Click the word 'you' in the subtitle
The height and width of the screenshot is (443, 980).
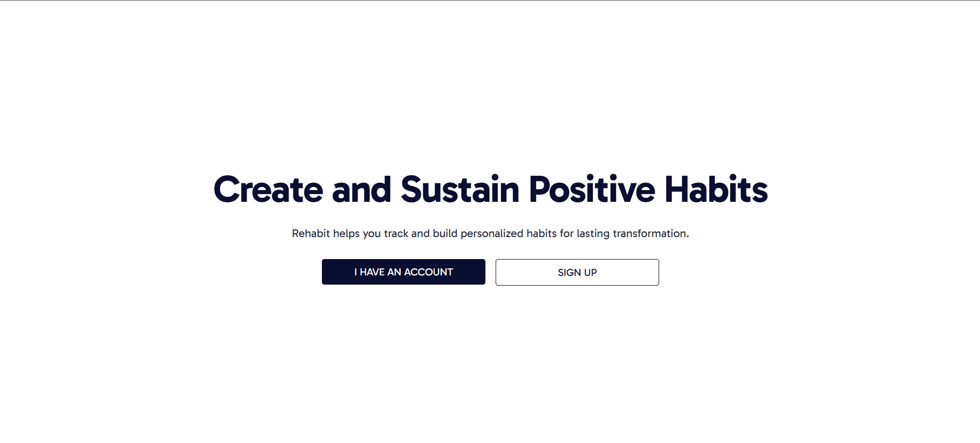click(372, 234)
